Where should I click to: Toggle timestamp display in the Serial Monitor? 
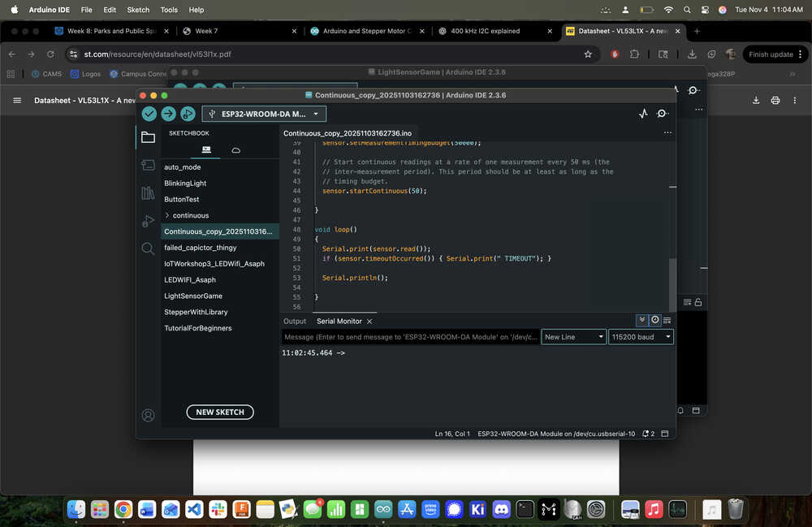655,321
